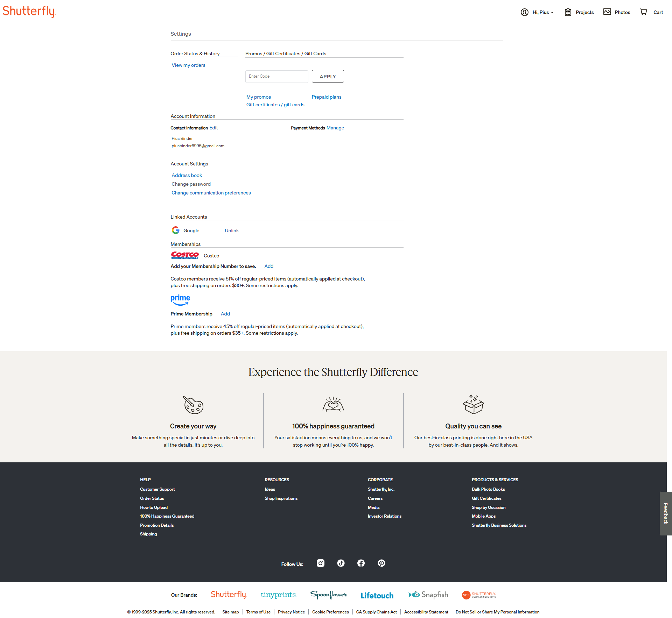The width and height of the screenshot is (672, 618).
Task: Open Shutterfly, Inc. corporate link
Action: [381, 489]
